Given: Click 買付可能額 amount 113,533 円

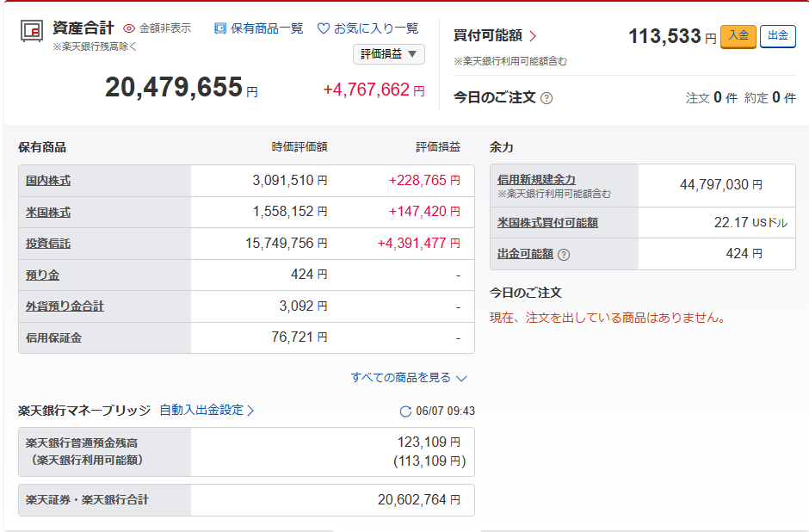Looking at the screenshot, I should tap(672, 36).
